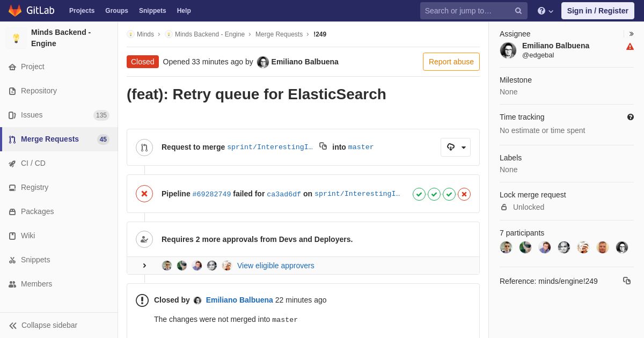Screen dimensions: 644x338
Task: Open Wiki in sidebar
Action: pos(28,236)
